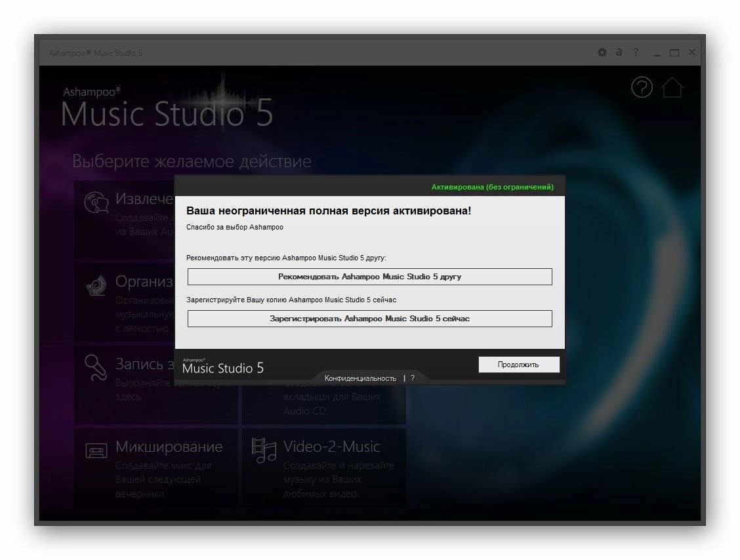Click Рекомендовать Ashampoo Music Studio 5 другу button
This screenshot has width=740, height=560.
point(369,277)
